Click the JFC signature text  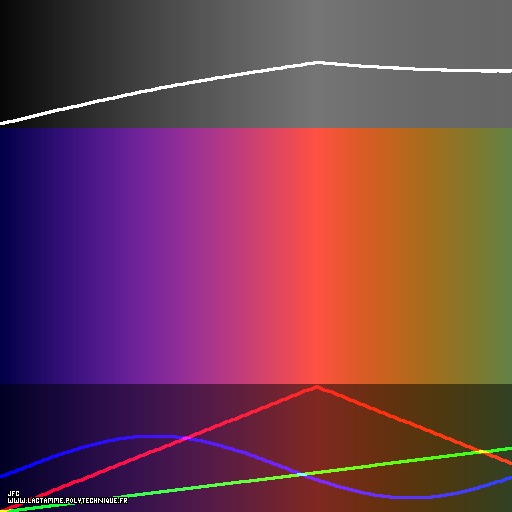pyautogui.click(x=13, y=494)
